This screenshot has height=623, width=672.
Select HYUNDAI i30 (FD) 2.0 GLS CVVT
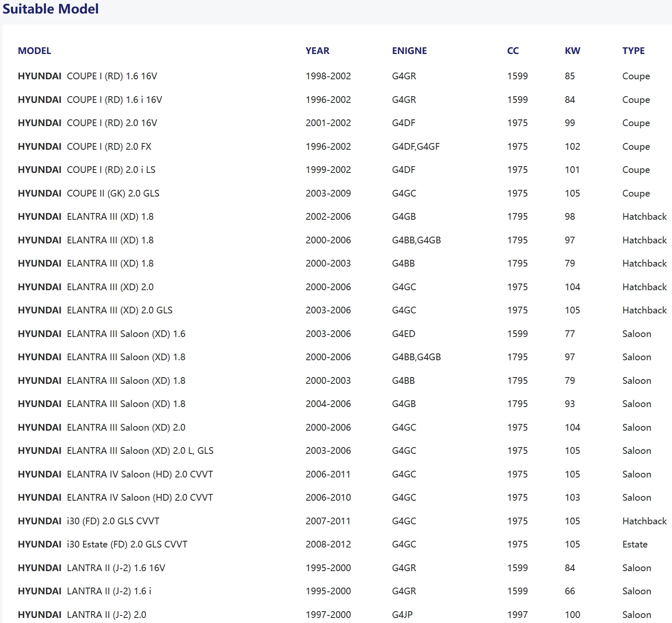click(x=89, y=521)
